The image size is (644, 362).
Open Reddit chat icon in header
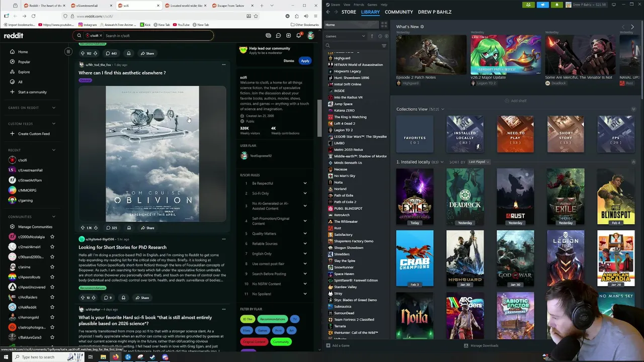[278, 36]
